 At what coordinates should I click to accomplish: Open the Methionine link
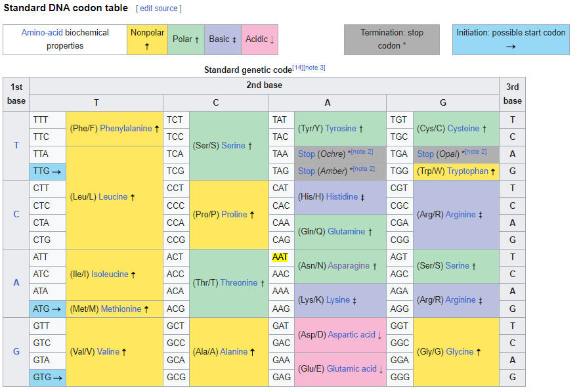click(x=121, y=309)
